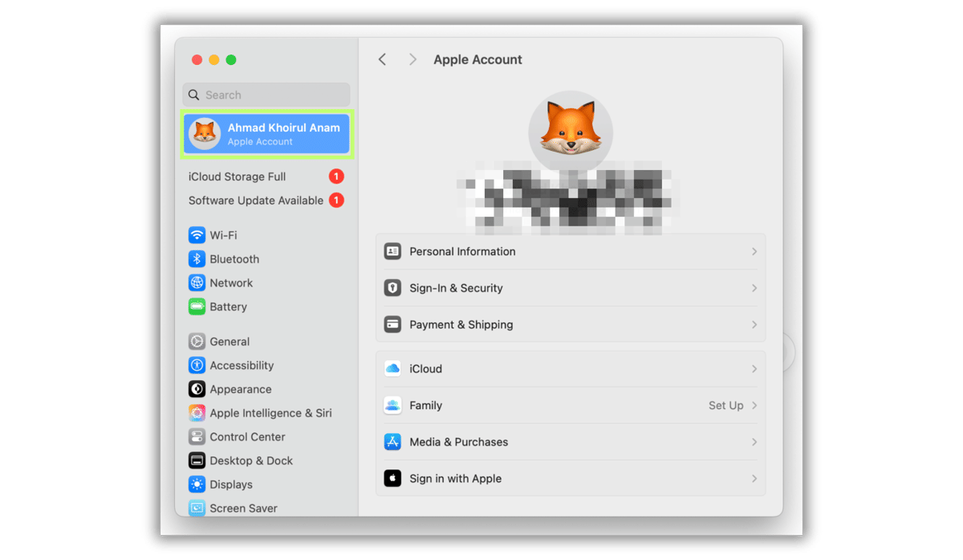Click the Payment & Shipping card icon
This screenshot has width=963, height=560.
[x=392, y=324]
